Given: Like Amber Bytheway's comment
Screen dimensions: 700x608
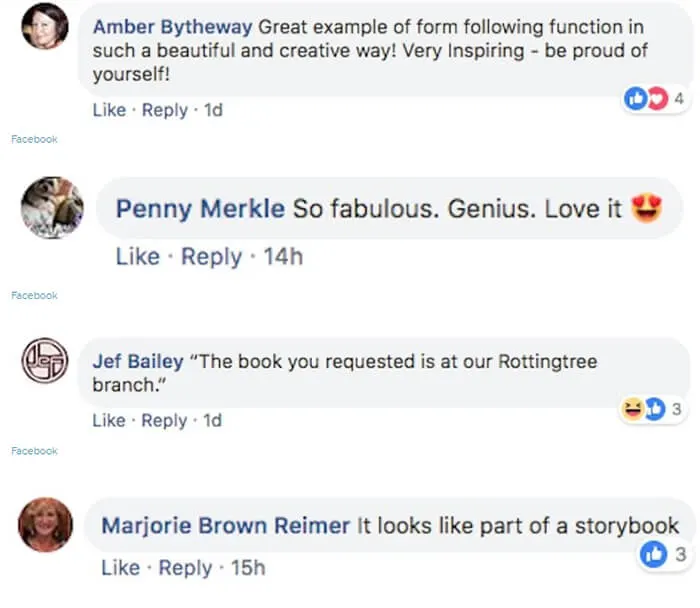Looking at the screenshot, I should (x=109, y=110).
